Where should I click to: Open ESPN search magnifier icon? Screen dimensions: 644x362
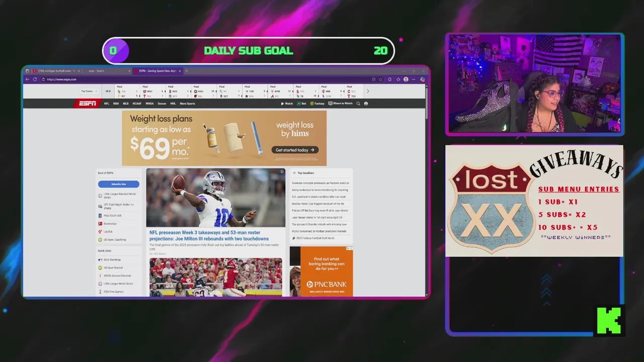pos(358,104)
